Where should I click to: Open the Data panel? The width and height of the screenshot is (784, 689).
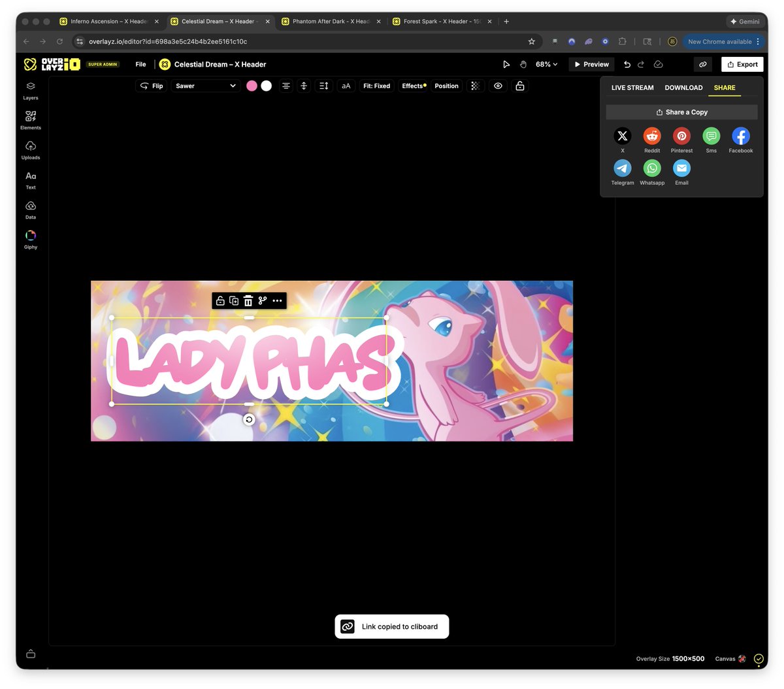[x=31, y=210]
